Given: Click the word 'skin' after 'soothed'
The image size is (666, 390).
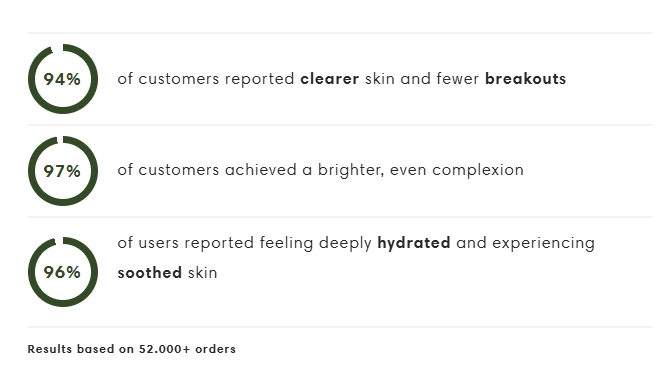Looking at the screenshot, I should coord(203,273).
